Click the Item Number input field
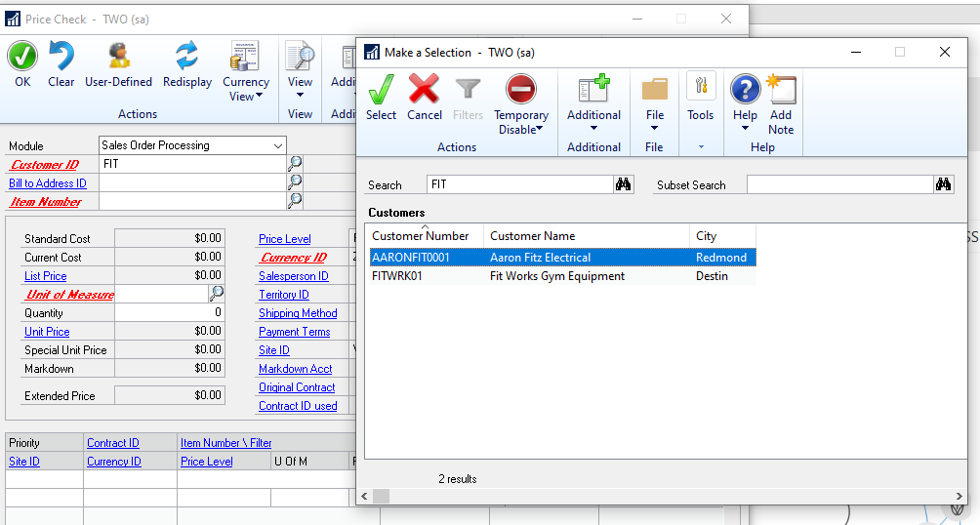Image resolution: width=980 pixels, height=525 pixels. pyautogui.click(x=192, y=201)
